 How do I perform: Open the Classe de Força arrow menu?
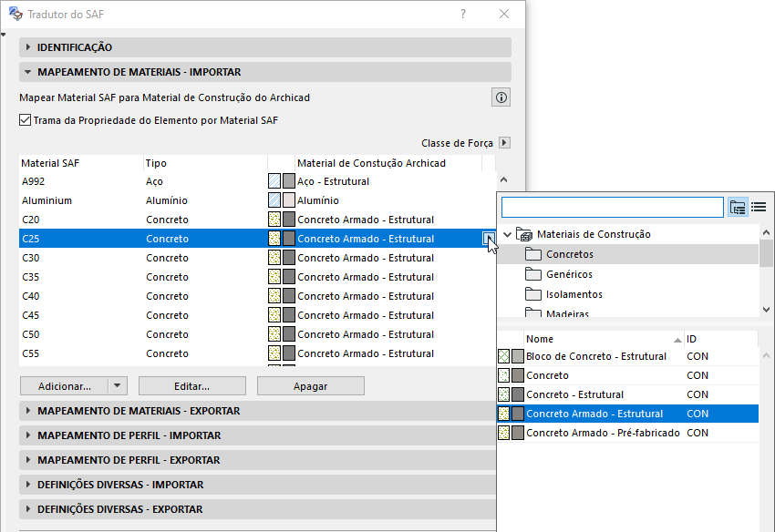(x=504, y=143)
